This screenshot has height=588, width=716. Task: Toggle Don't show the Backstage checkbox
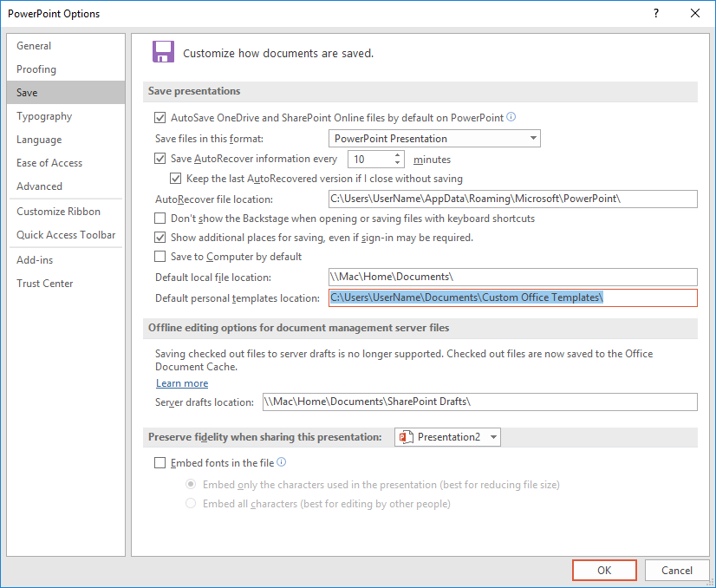tap(159, 219)
